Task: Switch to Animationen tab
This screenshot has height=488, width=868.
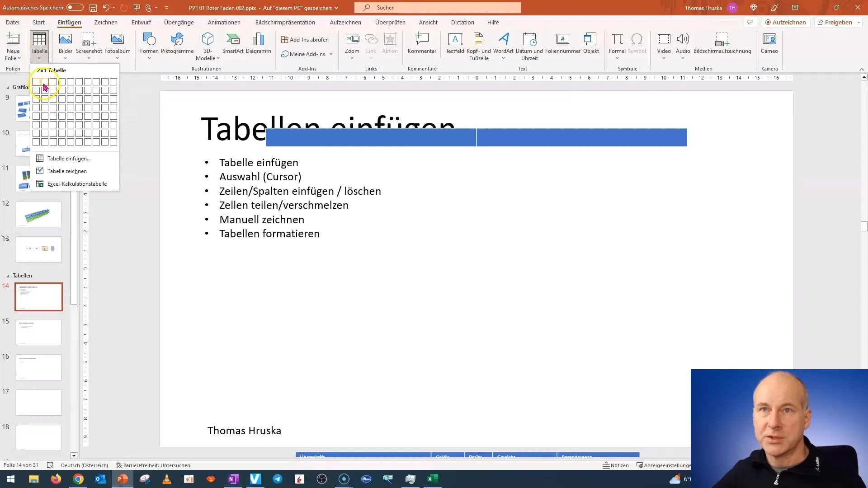Action: click(224, 22)
